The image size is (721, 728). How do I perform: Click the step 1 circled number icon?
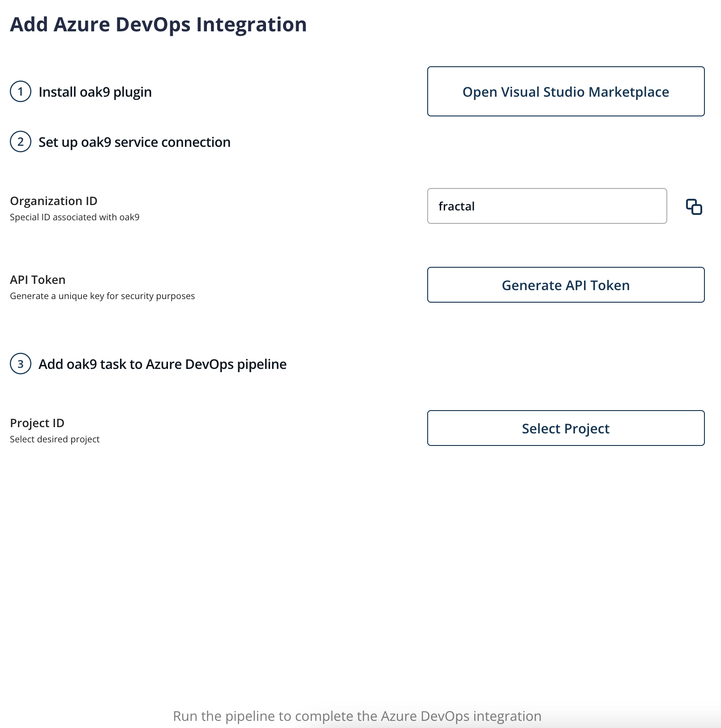tap(21, 92)
